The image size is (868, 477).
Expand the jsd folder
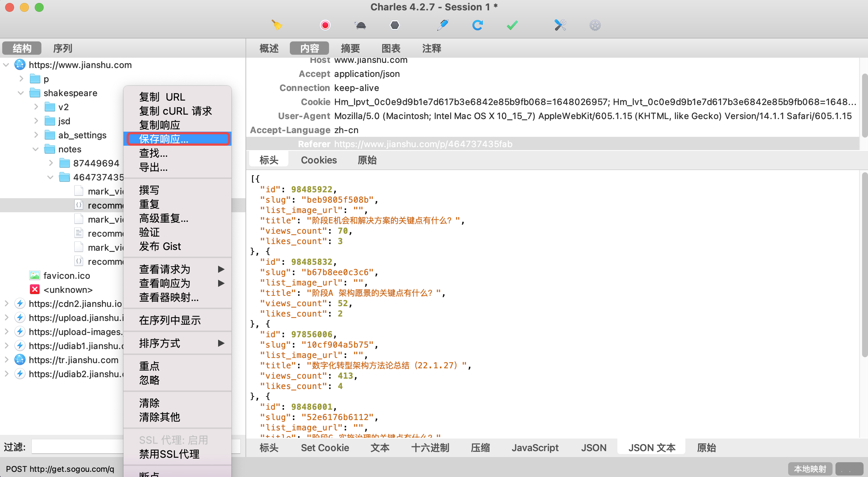36,121
